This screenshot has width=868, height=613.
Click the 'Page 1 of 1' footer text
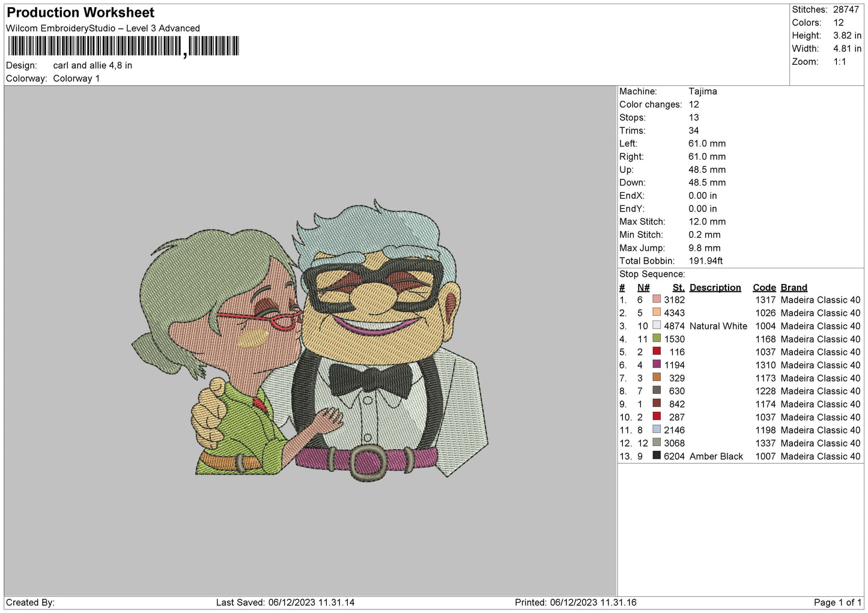[x=837, y=602]
